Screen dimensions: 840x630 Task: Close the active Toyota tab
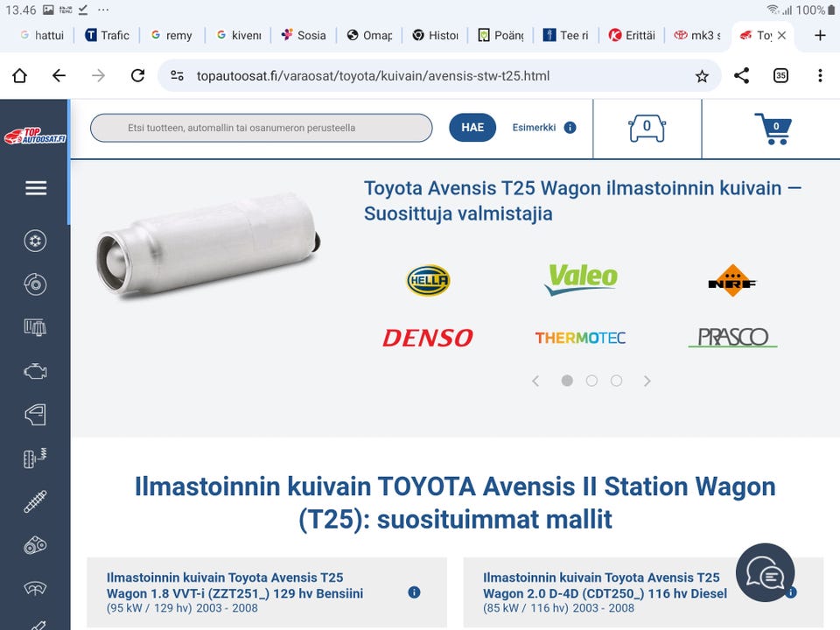coord(781,35)
